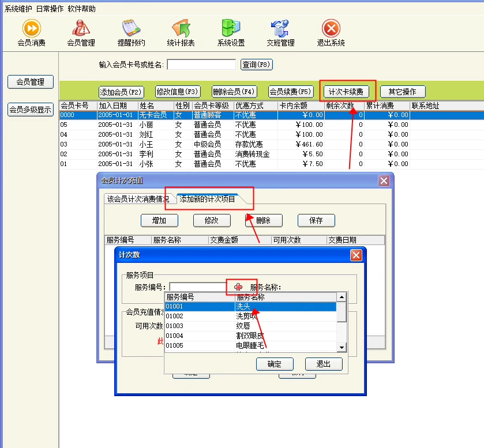Select service row 01003 纹唇

[250, 326]
